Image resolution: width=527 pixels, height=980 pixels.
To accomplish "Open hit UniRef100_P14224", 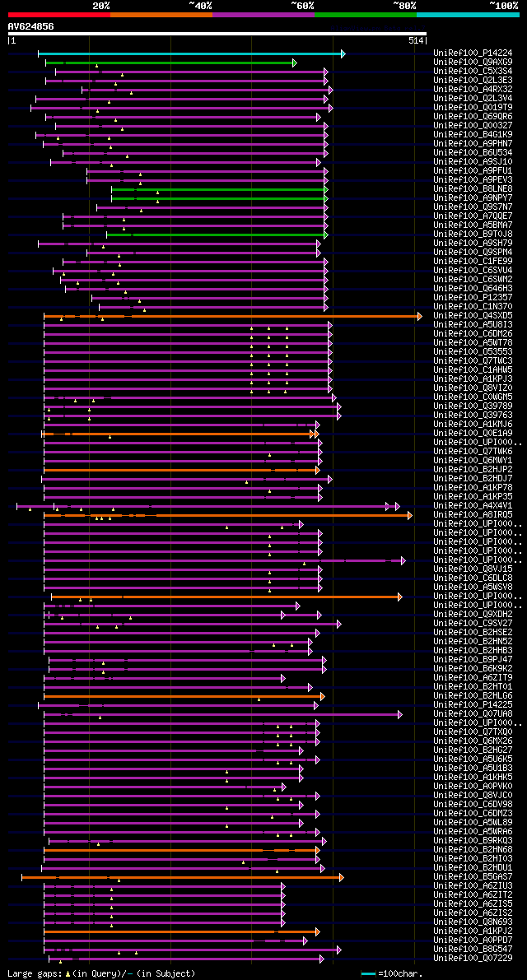I will click(x=473, y=53).
